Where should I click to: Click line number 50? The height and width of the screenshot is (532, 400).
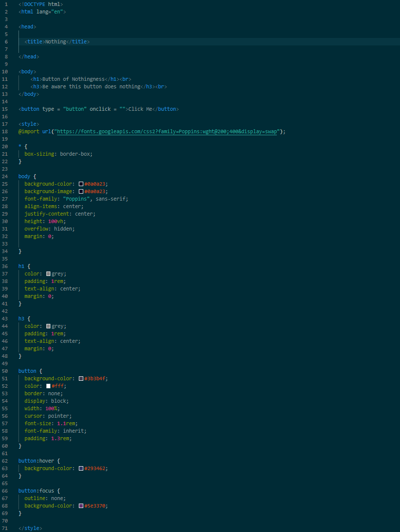tap(5, 371)
